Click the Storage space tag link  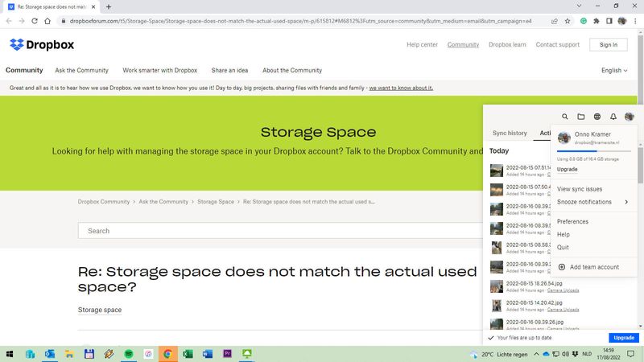click(x=99, y=310)
